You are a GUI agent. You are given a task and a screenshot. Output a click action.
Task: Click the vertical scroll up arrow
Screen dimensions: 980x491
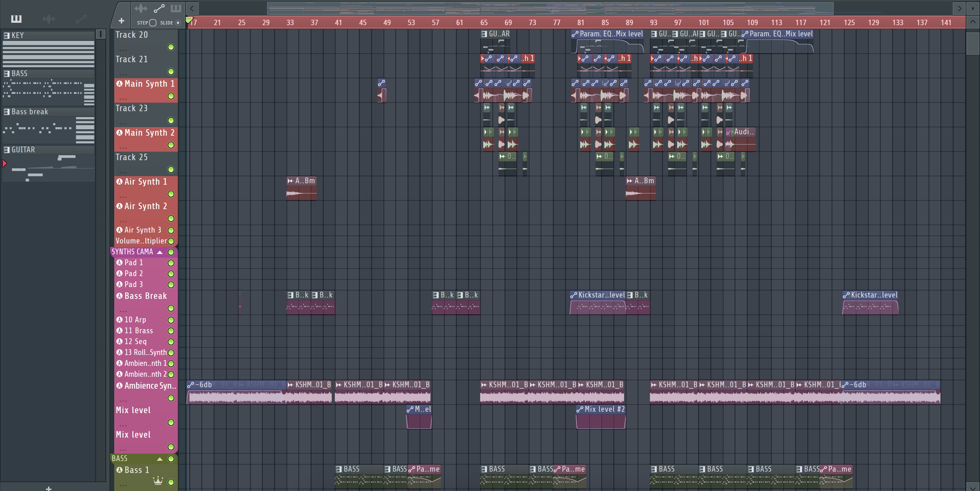point(973,22)
